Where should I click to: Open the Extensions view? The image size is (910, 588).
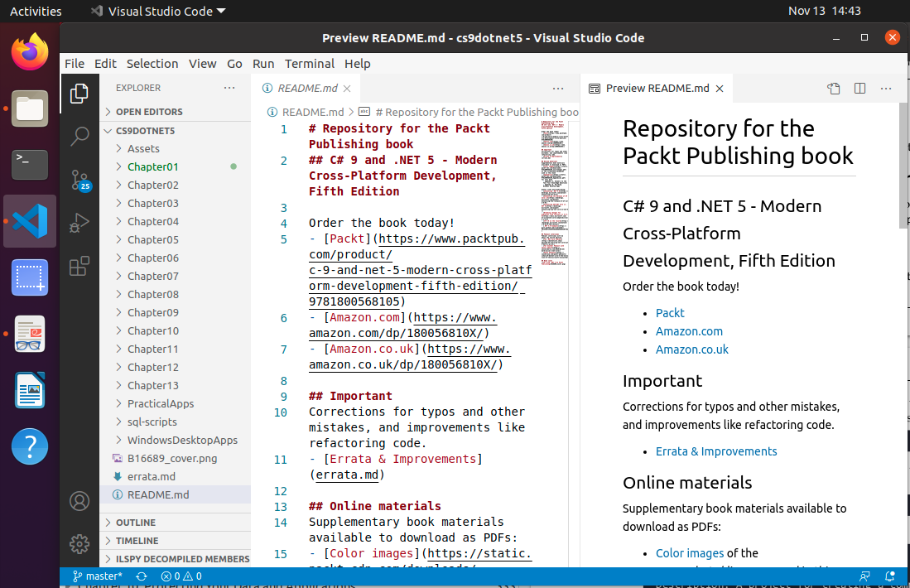pyautogui.click(x=79, y=266)
